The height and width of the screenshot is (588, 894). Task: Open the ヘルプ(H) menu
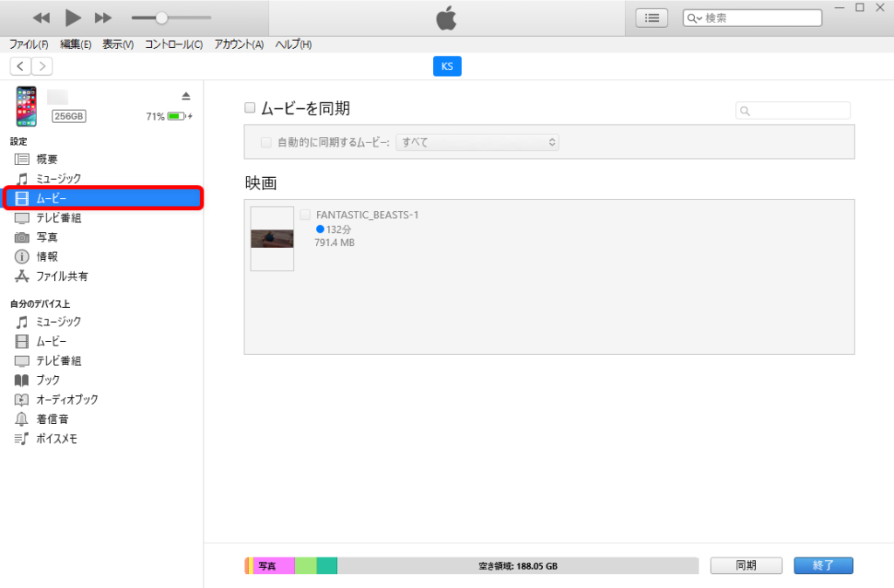tap(293, 44)
